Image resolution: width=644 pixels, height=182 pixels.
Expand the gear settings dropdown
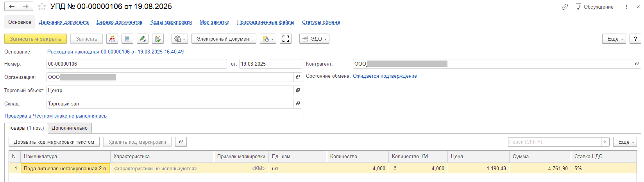180,39
